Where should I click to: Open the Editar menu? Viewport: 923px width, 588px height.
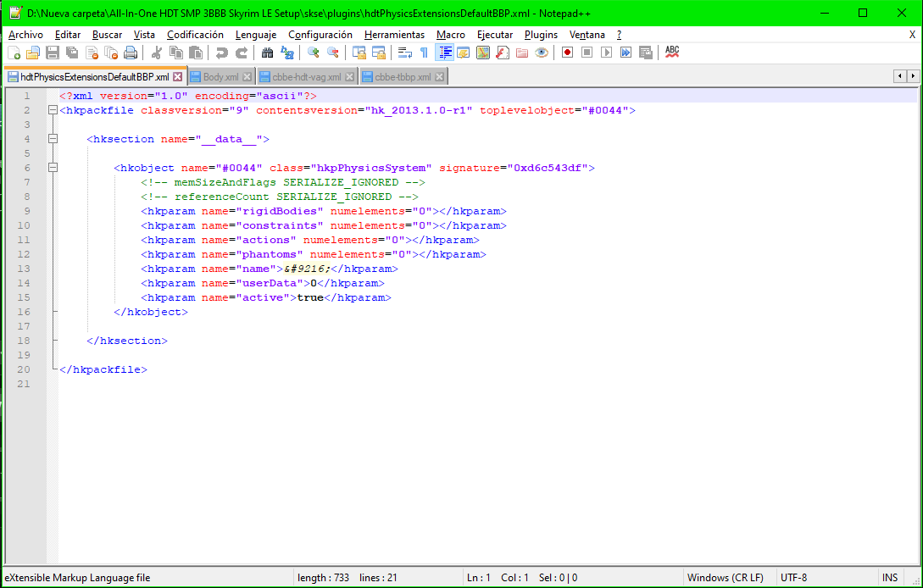pyautogui.click(x=68, y=35)
